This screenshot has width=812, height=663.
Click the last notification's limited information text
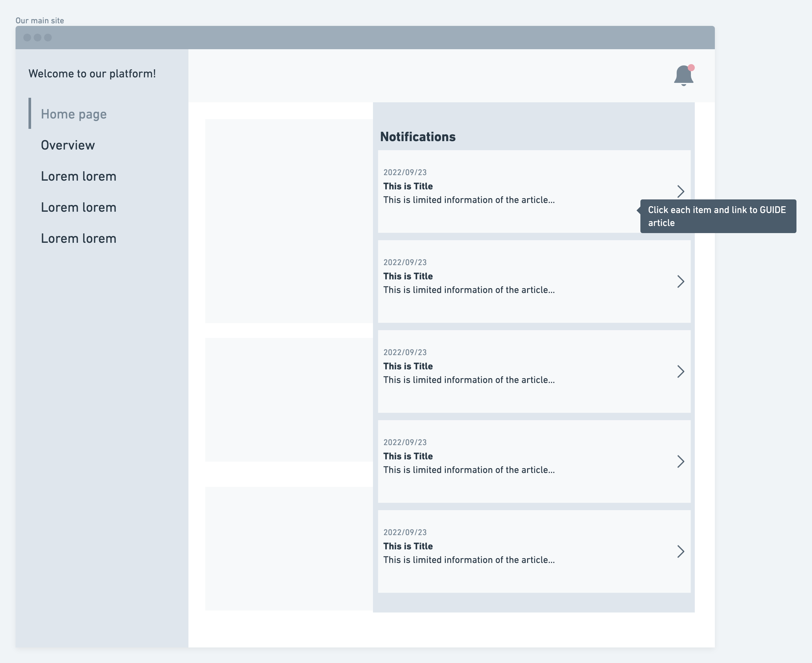[468, 560]
